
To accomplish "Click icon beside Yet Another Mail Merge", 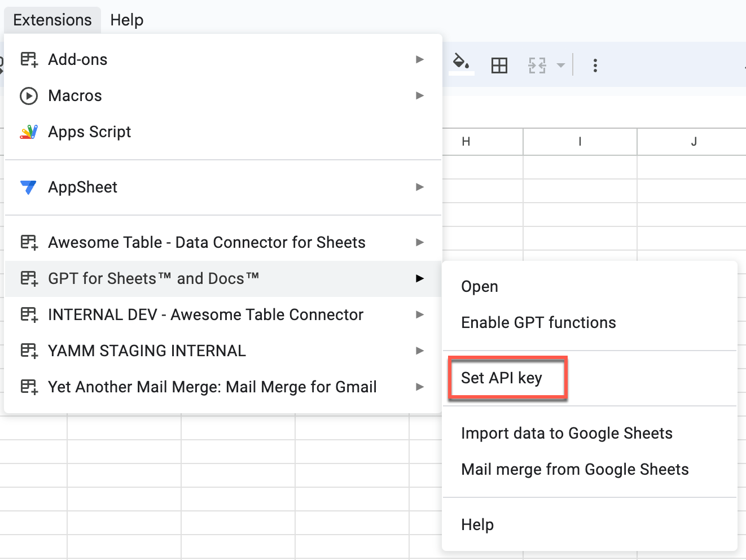I will click(29, 387).
